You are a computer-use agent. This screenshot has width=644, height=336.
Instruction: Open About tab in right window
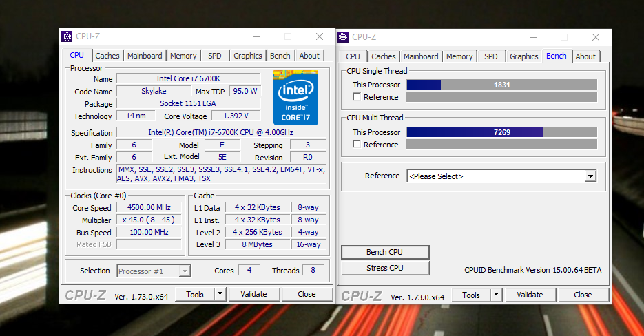585,56
